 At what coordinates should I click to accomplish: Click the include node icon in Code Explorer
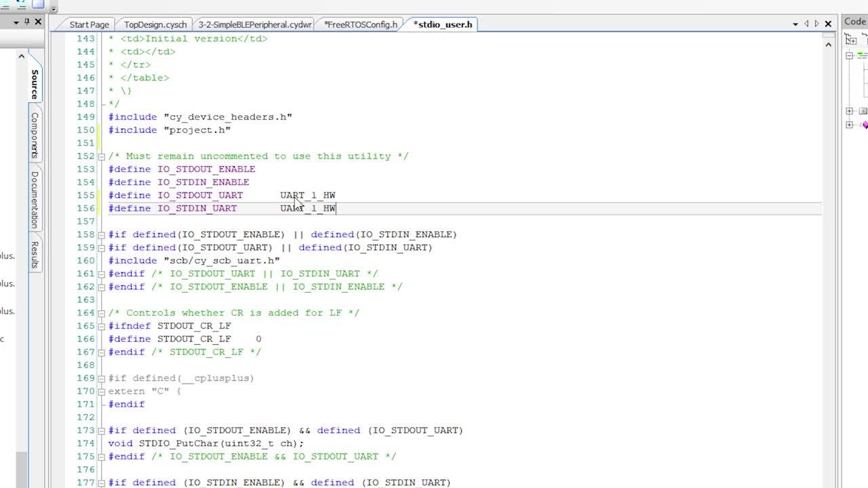coord(861,54)
